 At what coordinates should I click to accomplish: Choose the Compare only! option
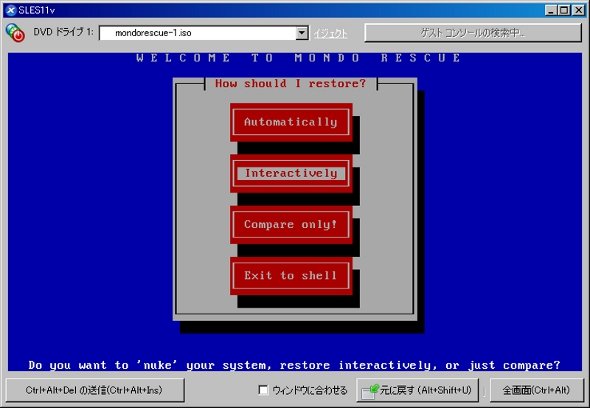(x=291, y=224)
